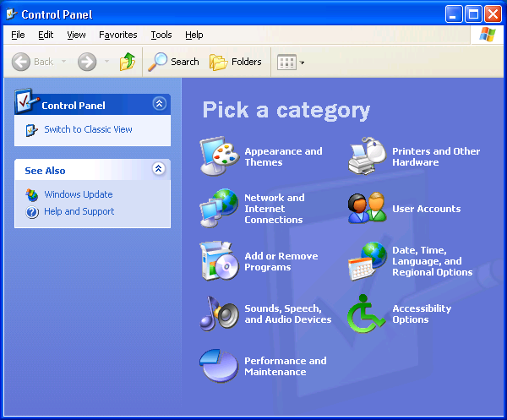Open the Add or Remove Programs icon
Screen dimensions: 507x420
(219, 261)
